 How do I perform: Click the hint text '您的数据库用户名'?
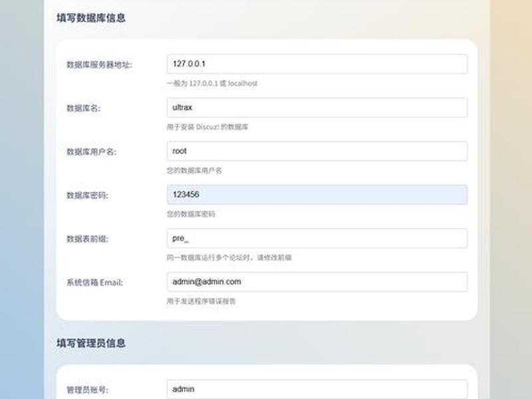click(x=194, y=170)
